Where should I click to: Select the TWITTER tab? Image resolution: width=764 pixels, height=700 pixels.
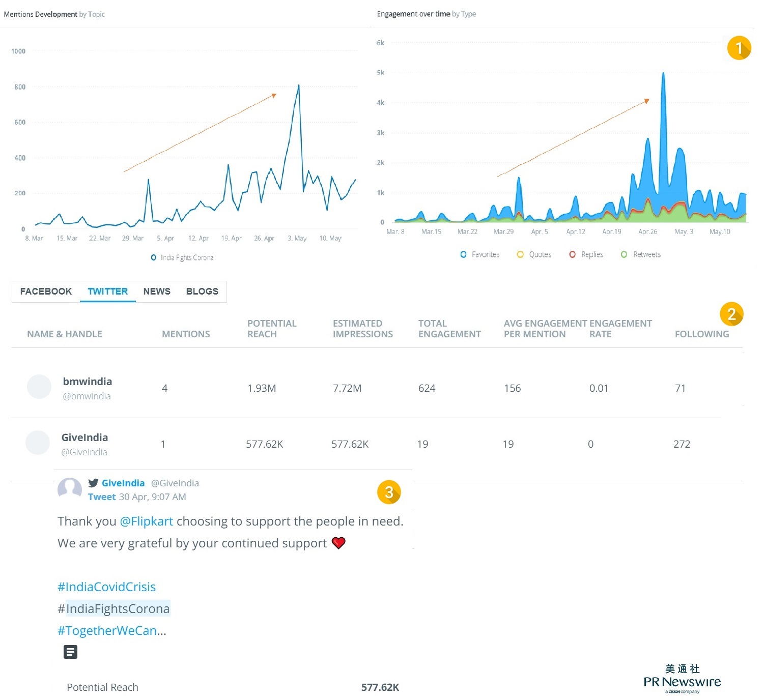tap(107, 291)
